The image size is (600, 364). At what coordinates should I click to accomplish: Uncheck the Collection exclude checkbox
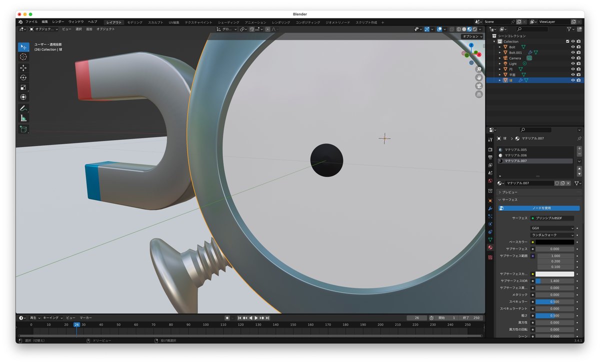coord(567,41)
